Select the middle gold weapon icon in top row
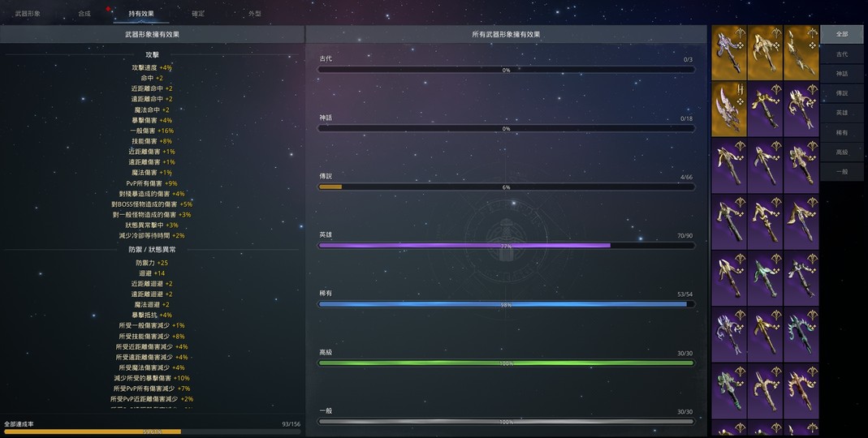This screenshot has height=438, width=868. [x=765, y=53]
